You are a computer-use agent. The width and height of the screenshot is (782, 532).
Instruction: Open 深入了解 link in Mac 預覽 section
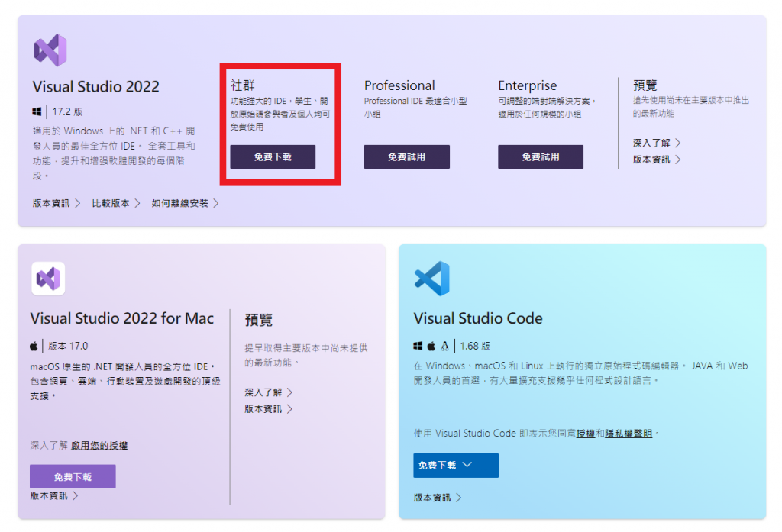point(268,392)
